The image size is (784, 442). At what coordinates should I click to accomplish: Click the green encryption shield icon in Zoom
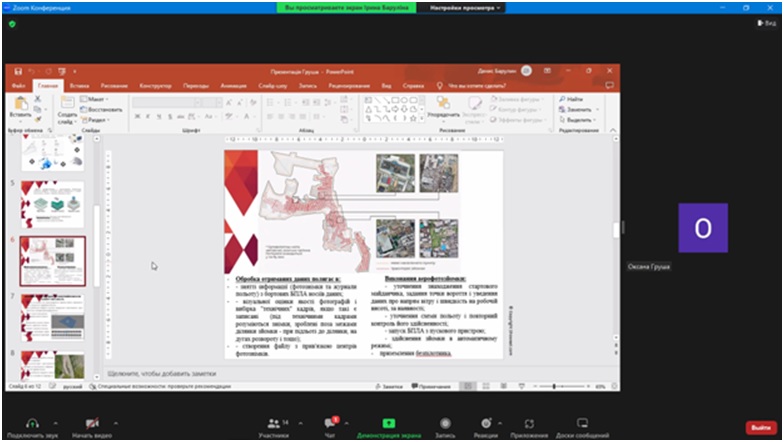12,24
